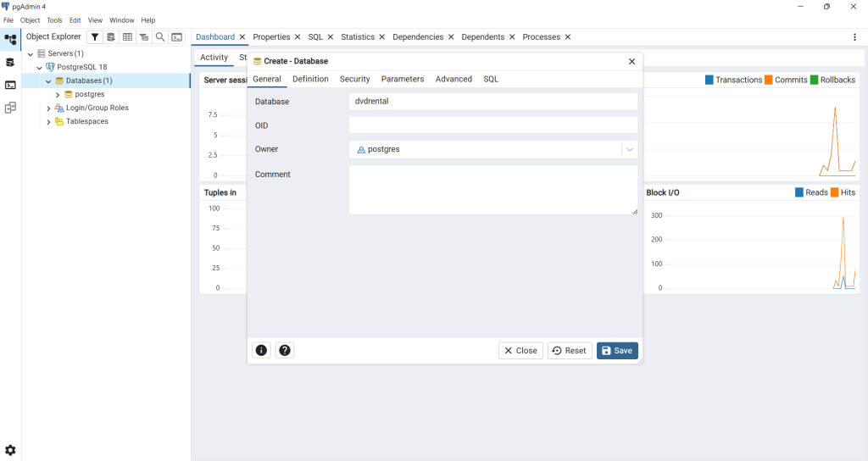The image size is (868, 461).
Task: Close the Processes tab
Action: pyautogui.click(x=568, y=37)
